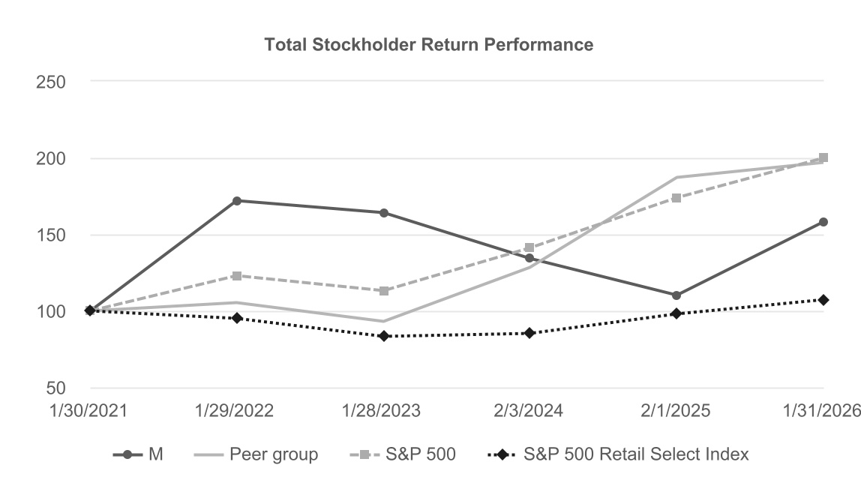Select the M data point at 1/31/2026
The image size is (861, 504).
tap(823, 222)
